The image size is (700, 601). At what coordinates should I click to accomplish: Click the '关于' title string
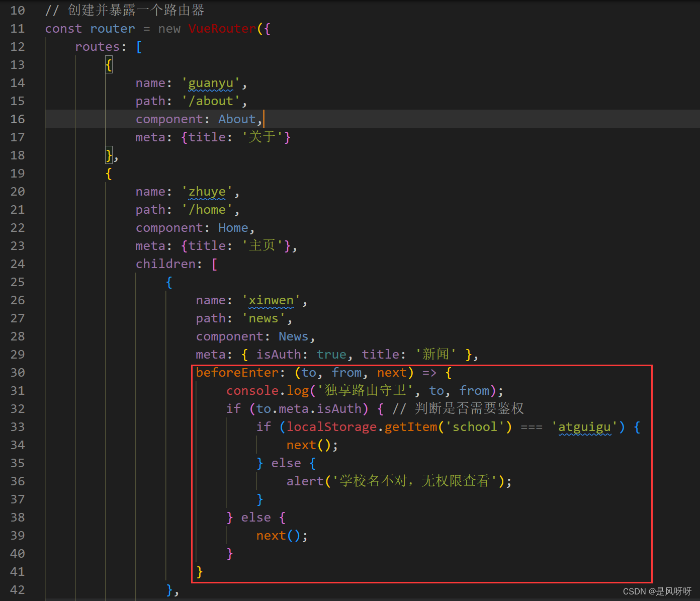click(x=262, y=137)
